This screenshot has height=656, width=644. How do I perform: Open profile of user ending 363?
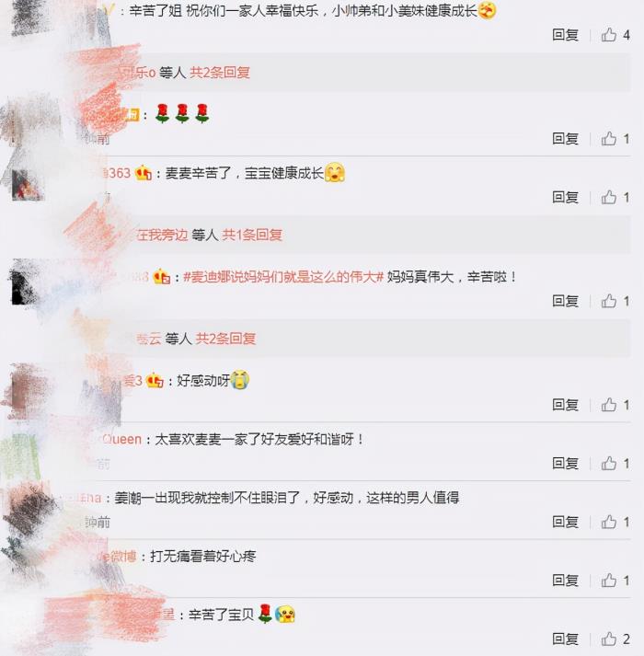117,173
